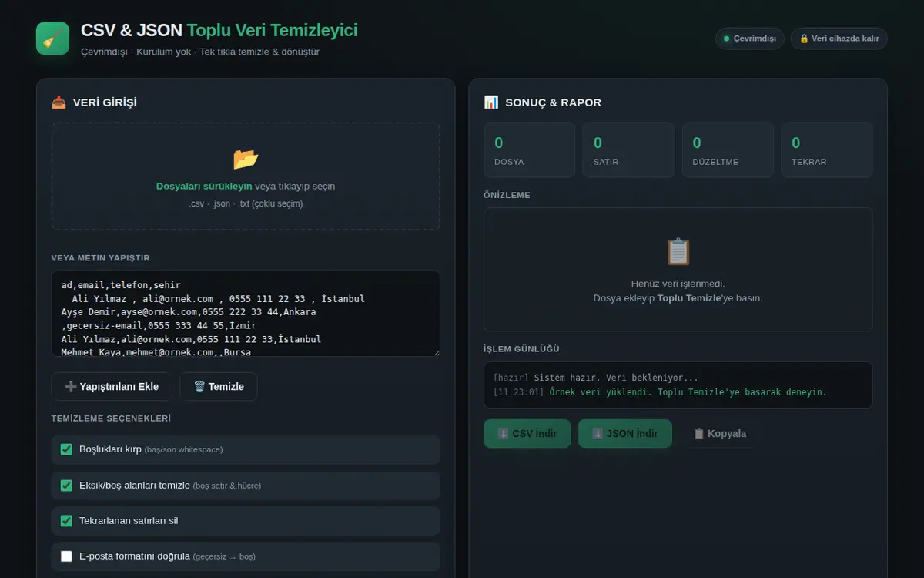
Task: Focus the paste text area with sample CSV
Action: coord(246,314)
